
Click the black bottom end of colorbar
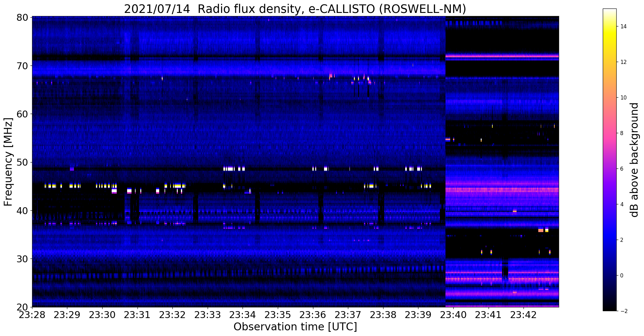(x=609, y=309)
